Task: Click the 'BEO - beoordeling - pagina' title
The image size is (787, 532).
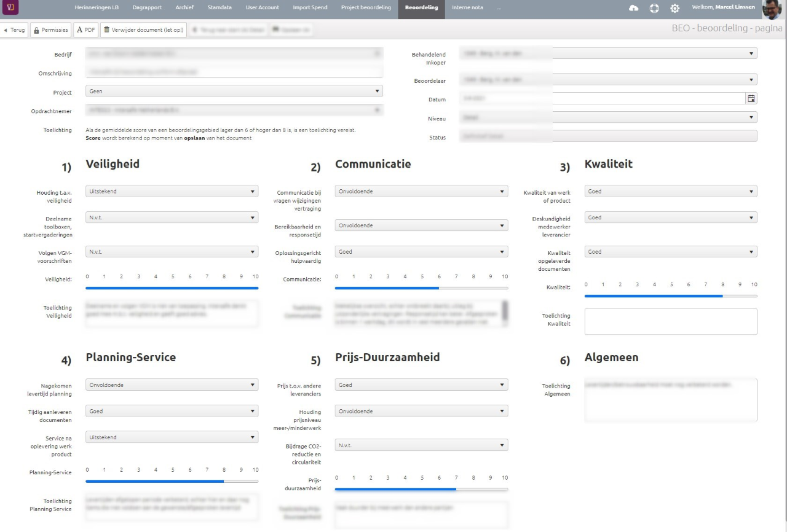Action: pos(727,28)
